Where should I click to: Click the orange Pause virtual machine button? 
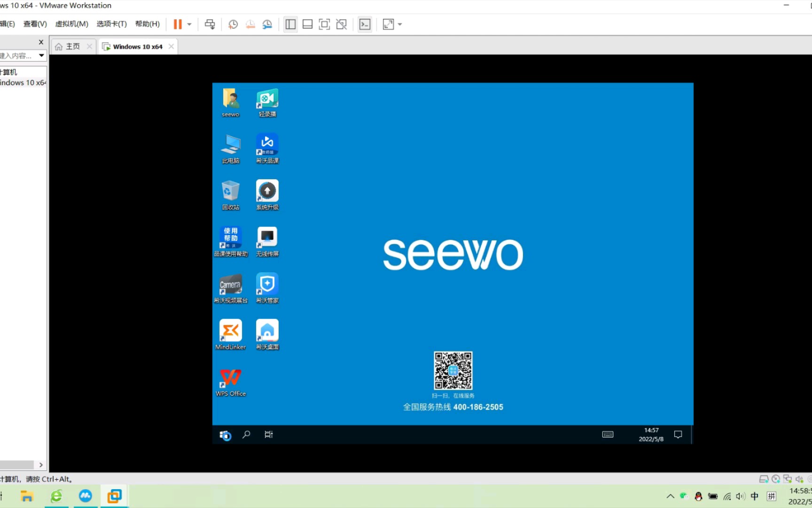178,24
